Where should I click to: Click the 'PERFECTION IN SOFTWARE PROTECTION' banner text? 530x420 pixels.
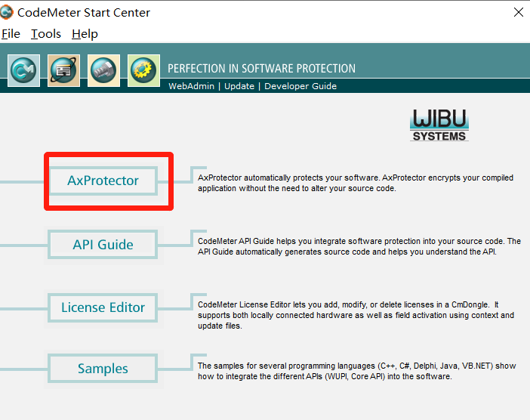coord(262,68)
